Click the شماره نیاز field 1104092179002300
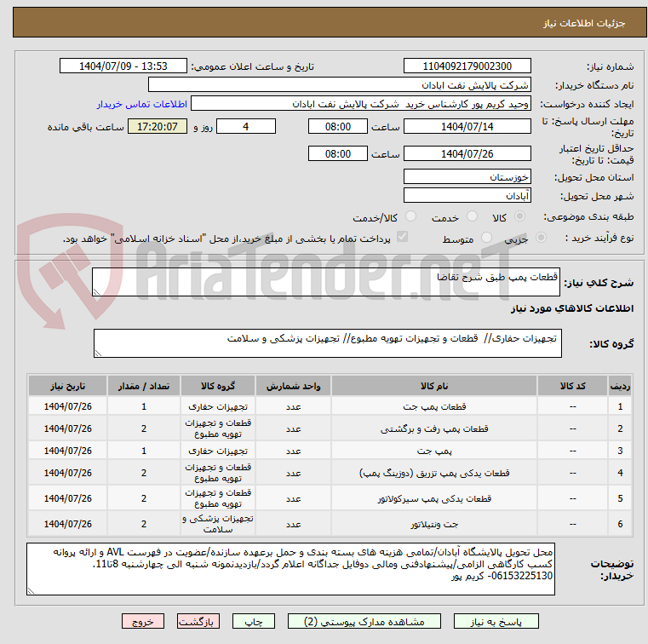 [467, 66]
